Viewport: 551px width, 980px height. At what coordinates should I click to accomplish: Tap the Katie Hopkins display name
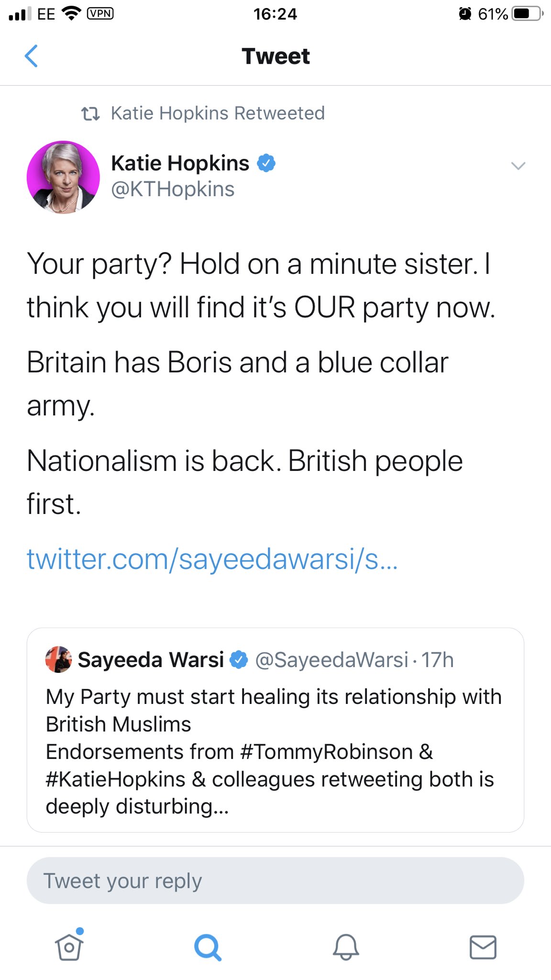[x=180, y=163]
